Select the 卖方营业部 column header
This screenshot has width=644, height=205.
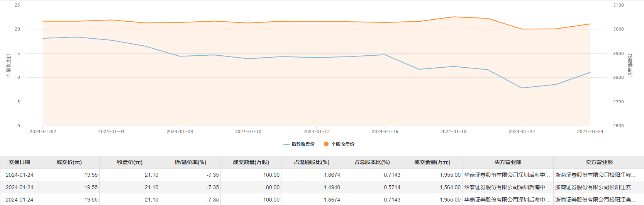click(599, 162)
